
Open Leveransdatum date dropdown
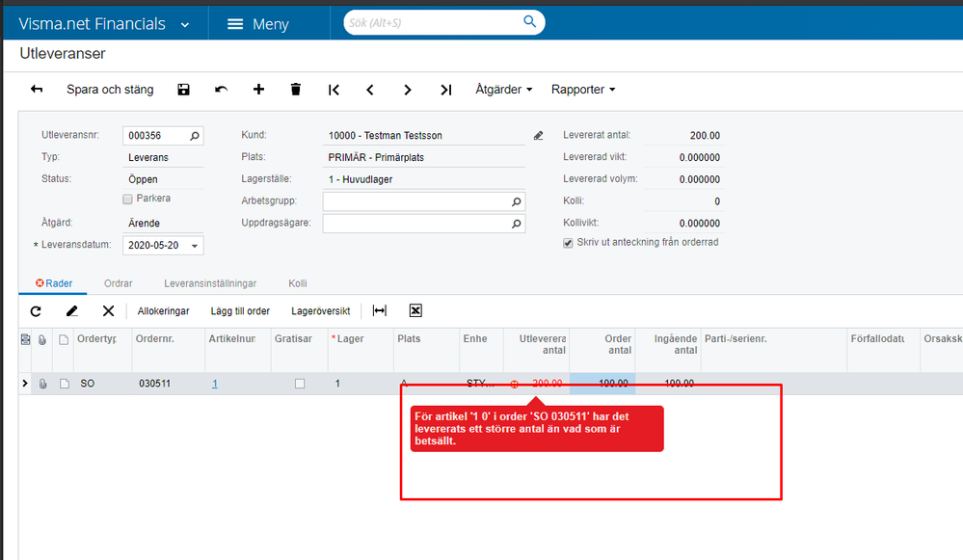(195, 246)
